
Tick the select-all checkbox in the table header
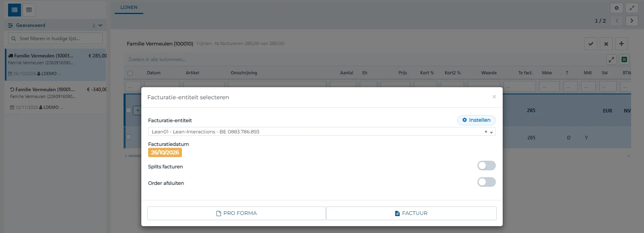tap(130, 73)
